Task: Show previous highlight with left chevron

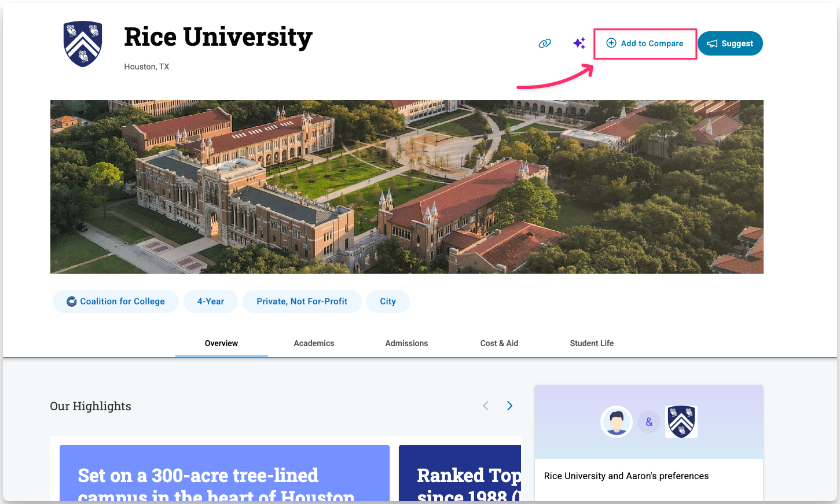Action: pyautogui.click(x=486, y=406)
